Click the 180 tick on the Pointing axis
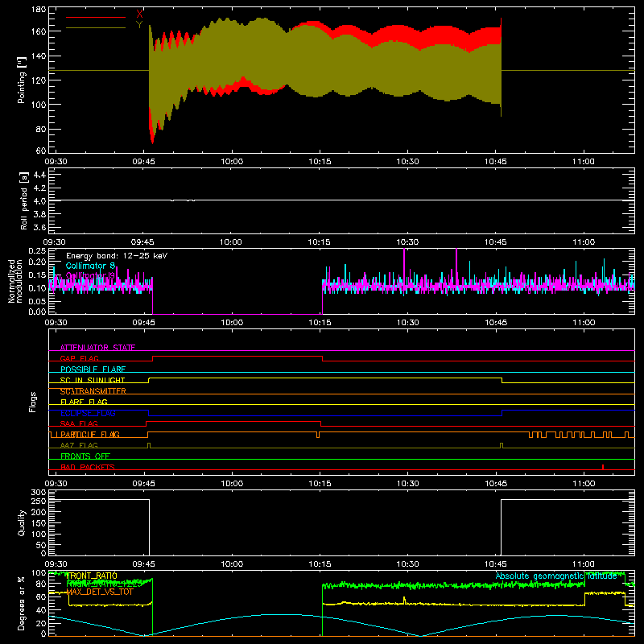Screen dimensions: 644x644 pos(38,10)
